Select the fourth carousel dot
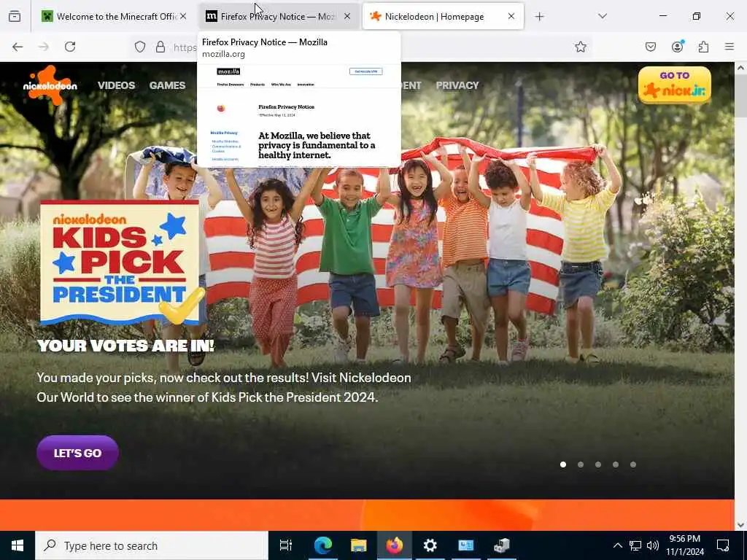The height and width of the screenshot is (560, 747). [x=616, y=464]
